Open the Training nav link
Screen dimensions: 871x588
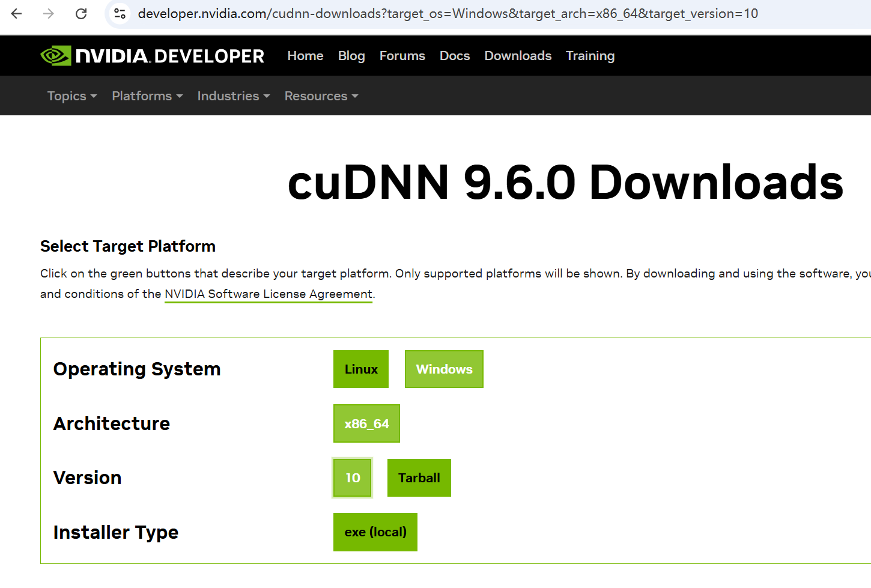coord(590,56)
